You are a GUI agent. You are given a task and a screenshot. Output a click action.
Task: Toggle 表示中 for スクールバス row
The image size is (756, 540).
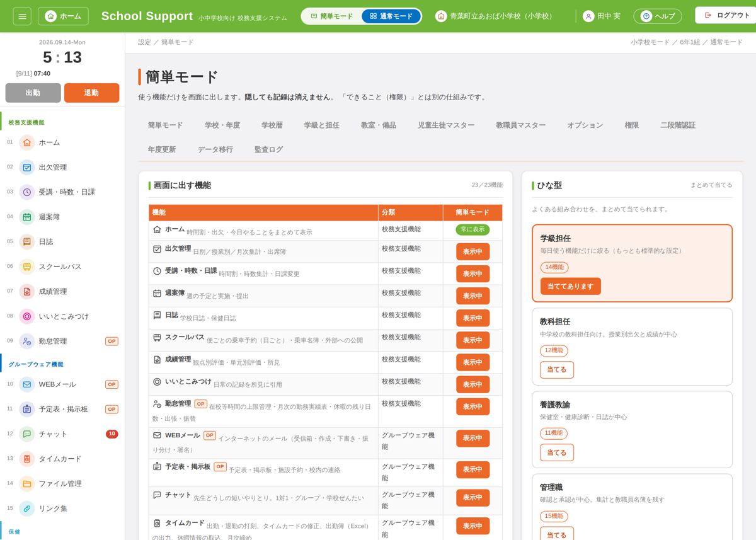click(x=472, y=340)
